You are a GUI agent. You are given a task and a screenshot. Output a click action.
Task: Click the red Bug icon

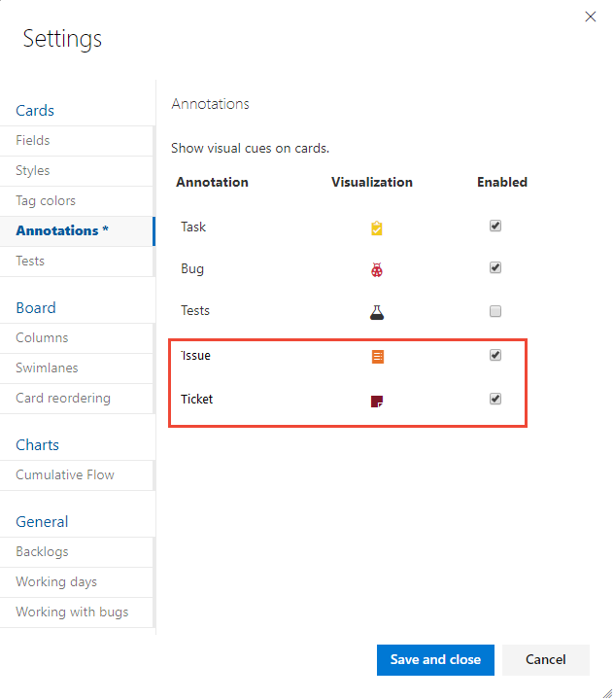point(377,270)
